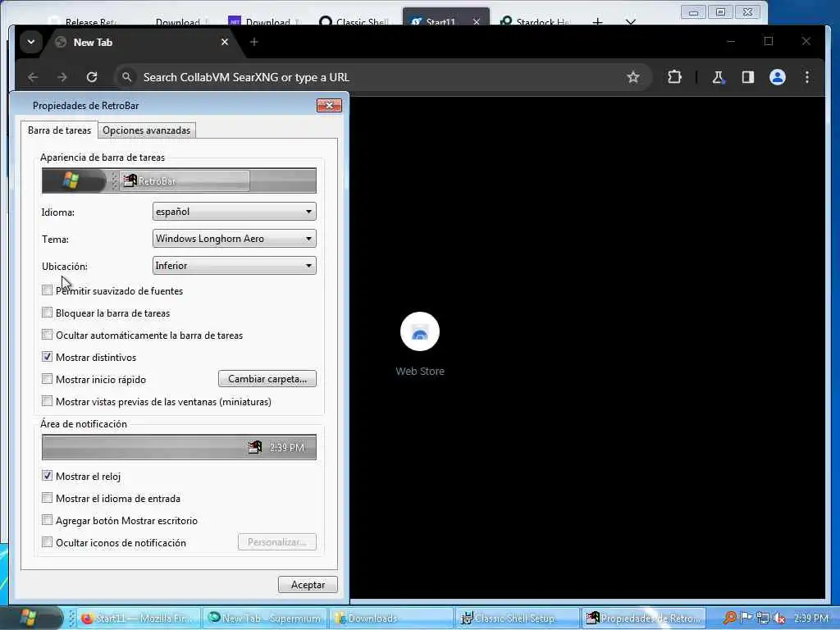Image resolution: width=840 pixels, height=630 pixels.
Task: Open the tab search chevron in Supermium
Action: [x=31, y=42]
